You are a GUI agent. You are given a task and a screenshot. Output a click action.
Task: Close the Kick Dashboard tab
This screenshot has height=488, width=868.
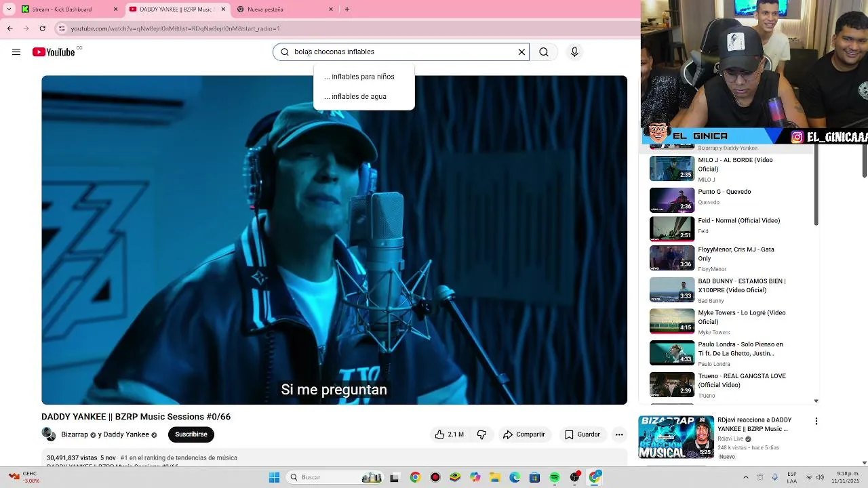click(x=115, y=9)
